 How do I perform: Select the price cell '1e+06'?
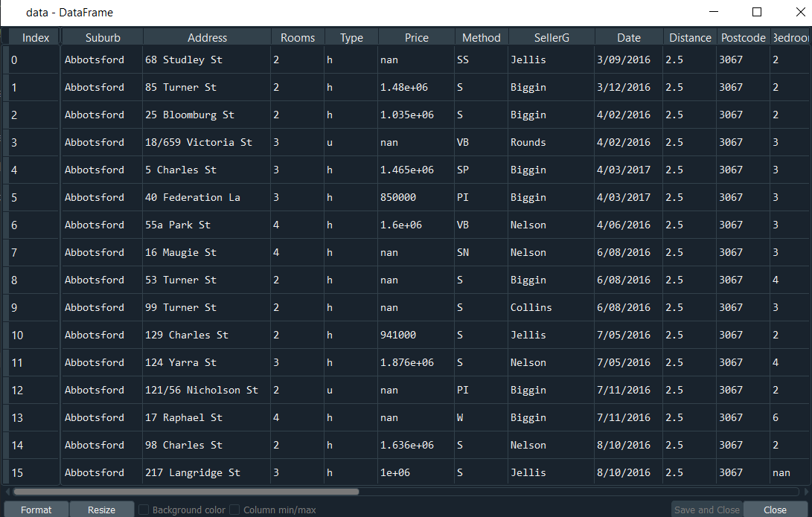click(416, 472)
